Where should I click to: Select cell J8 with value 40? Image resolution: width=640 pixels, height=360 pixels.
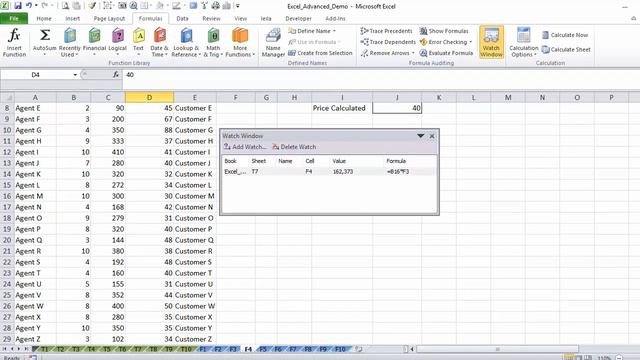397,108
